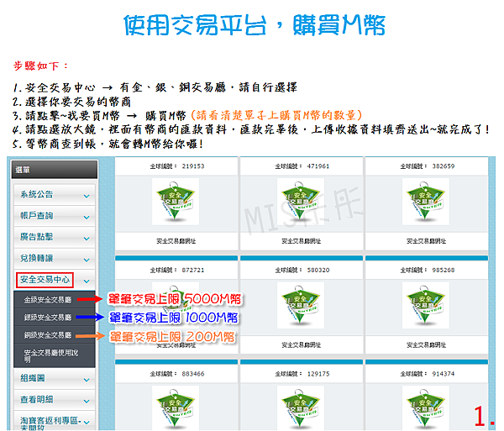Click the 全球編號 914374 text
504x431 pixels.
point(428,374)
